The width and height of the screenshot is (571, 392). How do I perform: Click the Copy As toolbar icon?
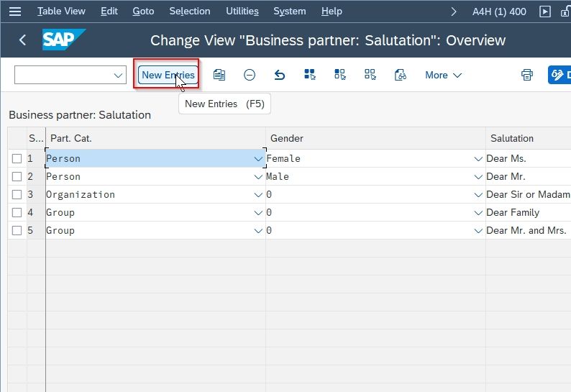219,75
